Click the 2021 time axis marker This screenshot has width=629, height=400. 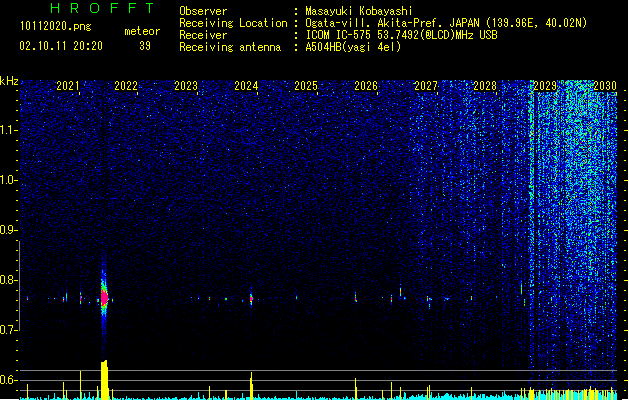(x=68, y=86)
